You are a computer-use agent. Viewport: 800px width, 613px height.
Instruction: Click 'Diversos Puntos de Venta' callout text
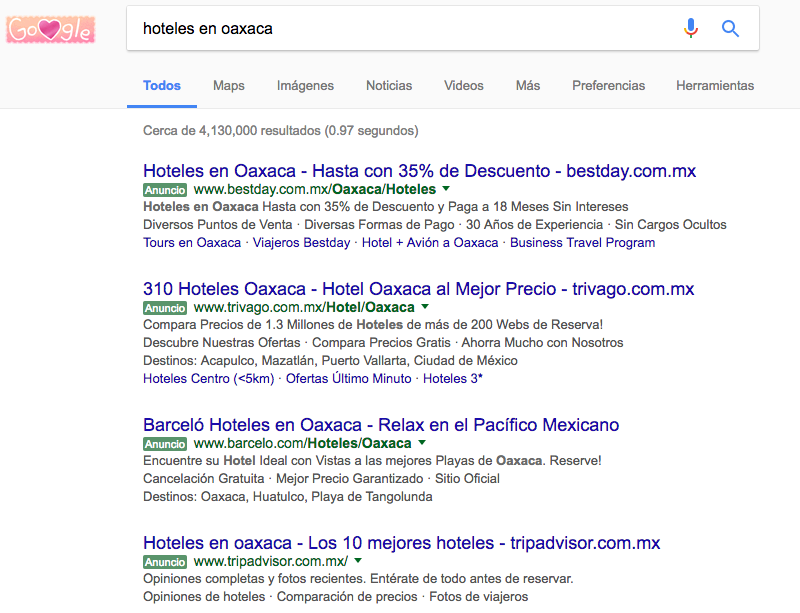point(218,225)
